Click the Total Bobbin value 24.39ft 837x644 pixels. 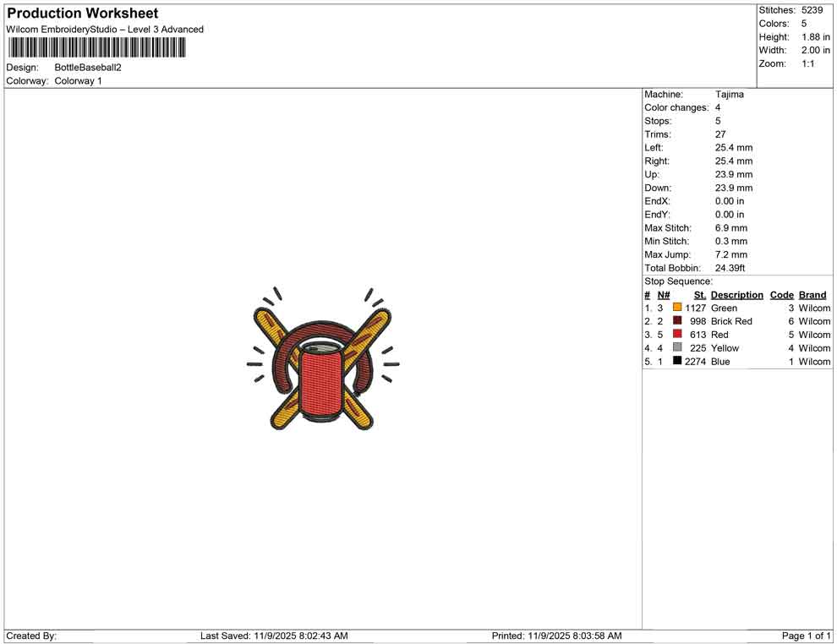click(730, 268)
